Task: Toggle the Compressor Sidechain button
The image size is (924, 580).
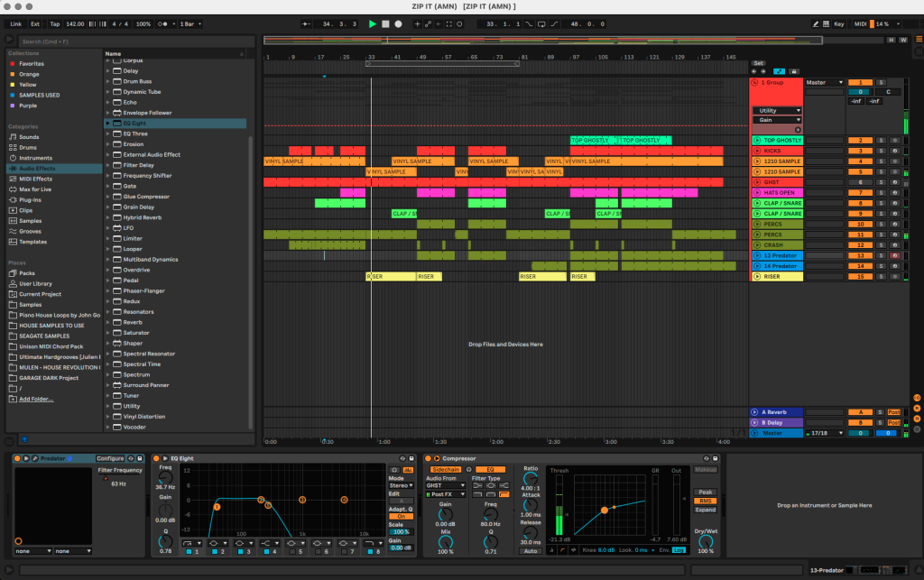Action: tap(445, 469)
